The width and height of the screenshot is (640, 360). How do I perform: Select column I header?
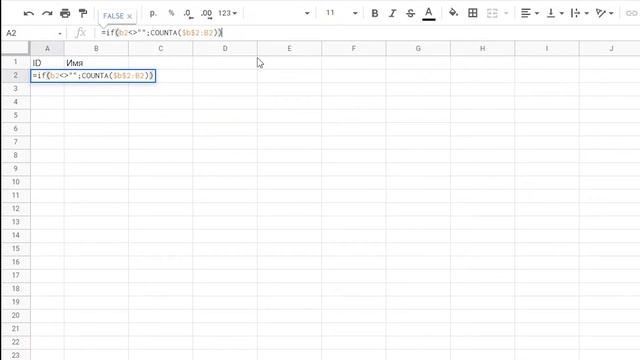point(547,49)
